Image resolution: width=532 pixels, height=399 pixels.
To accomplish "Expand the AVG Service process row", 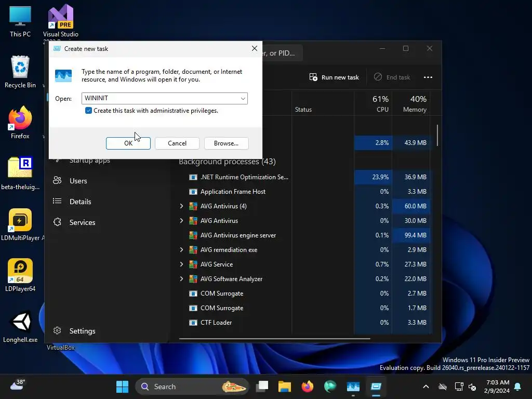I will [181, 264].
